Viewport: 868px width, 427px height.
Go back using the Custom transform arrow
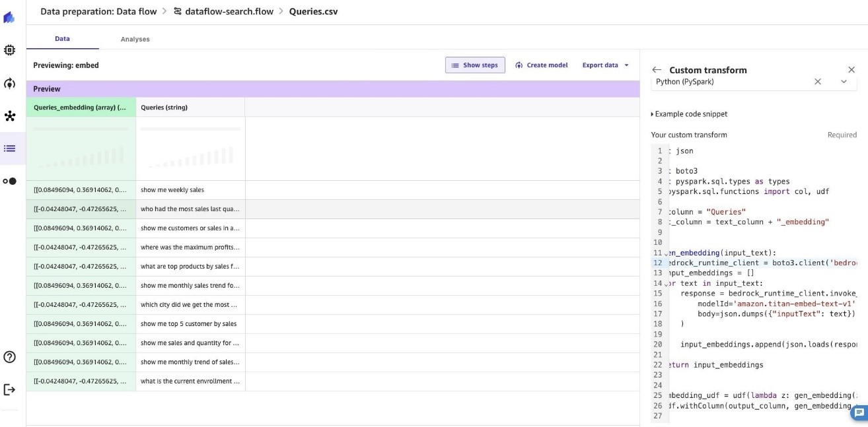coord(657,70)
